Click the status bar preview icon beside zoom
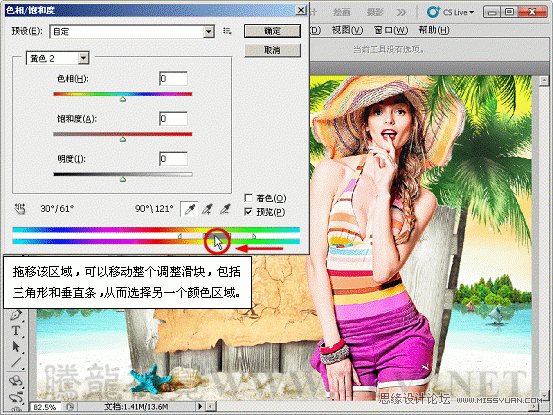Screen dimensions: 553x415 (x=70, y=407)
